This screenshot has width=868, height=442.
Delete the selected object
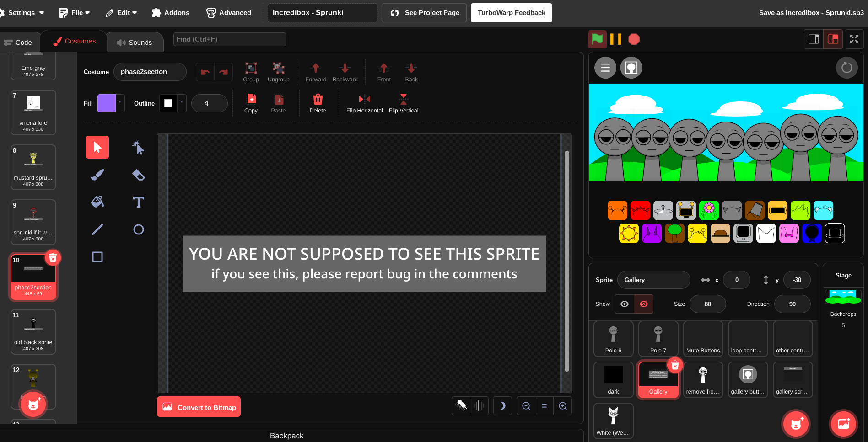tap(318, 103)
